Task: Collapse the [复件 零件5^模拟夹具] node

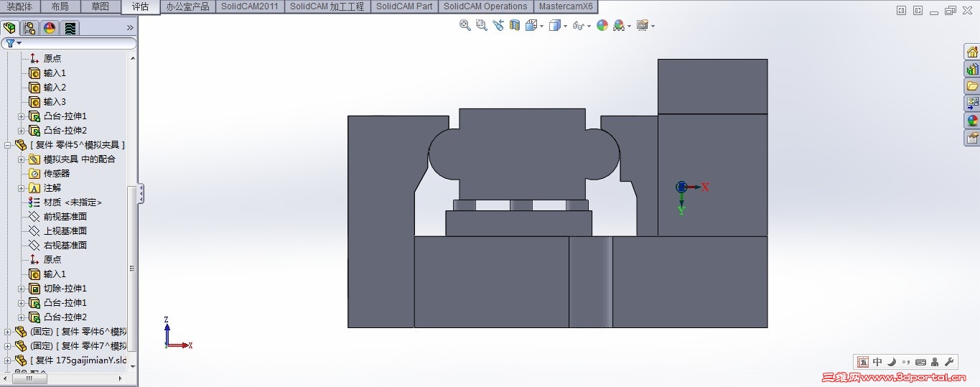Action: (x=8, y=145)
